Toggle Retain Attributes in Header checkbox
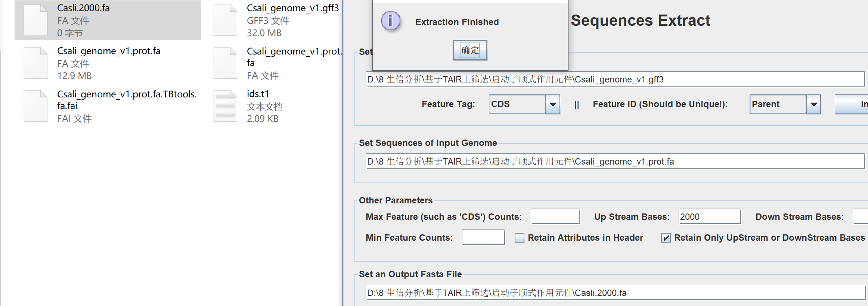 pyautogui.click(x=519, y=238)
